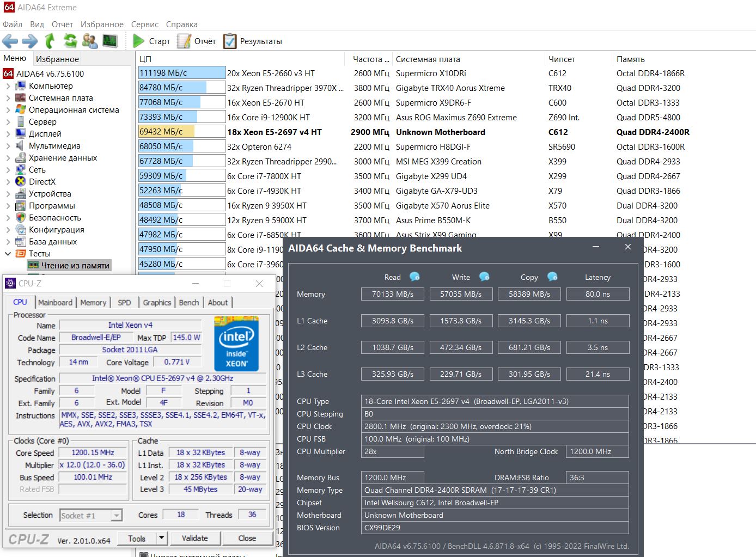Switch to the Mainboard tab in CPU-Z
This screenshot has height=557, width=756.
tap(55, 302)
